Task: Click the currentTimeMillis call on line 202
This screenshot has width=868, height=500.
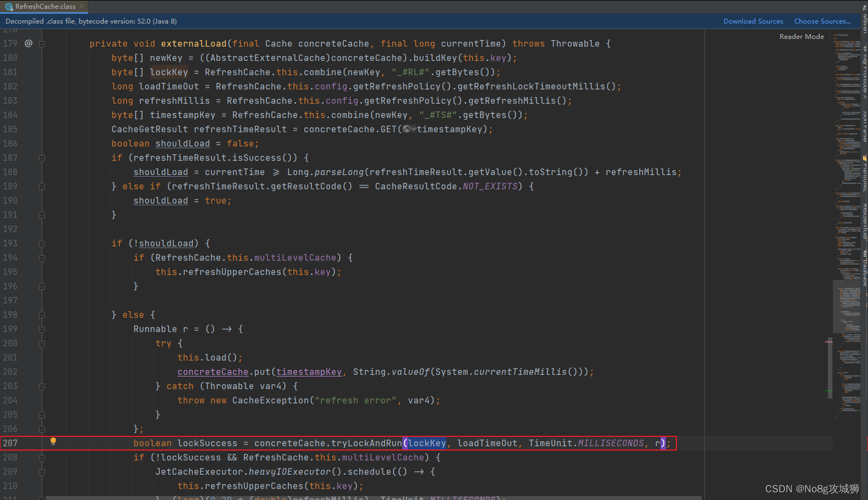Action: click(x=520, y=372)
